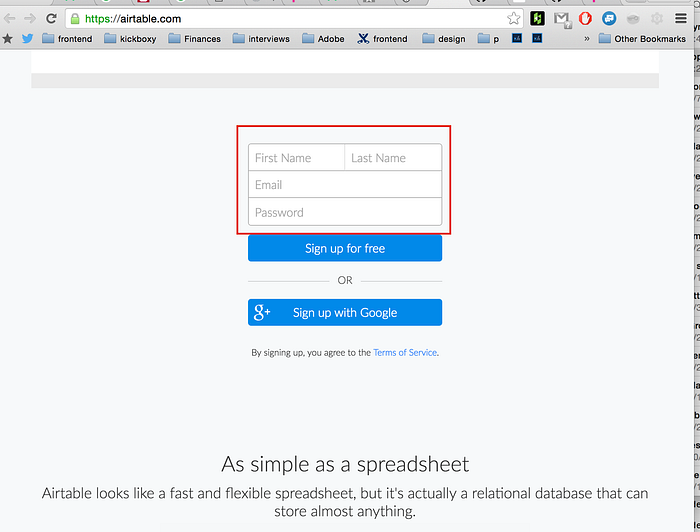The image size is (700, 532).
Task: Open the blue chat bubbles extension
Action: pos(609,19)
